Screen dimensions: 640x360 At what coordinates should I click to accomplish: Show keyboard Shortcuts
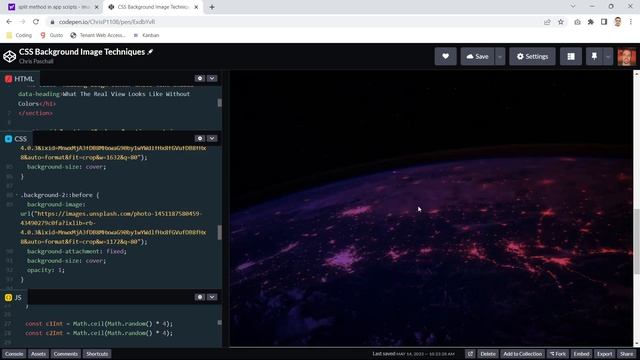pos(97,354)
